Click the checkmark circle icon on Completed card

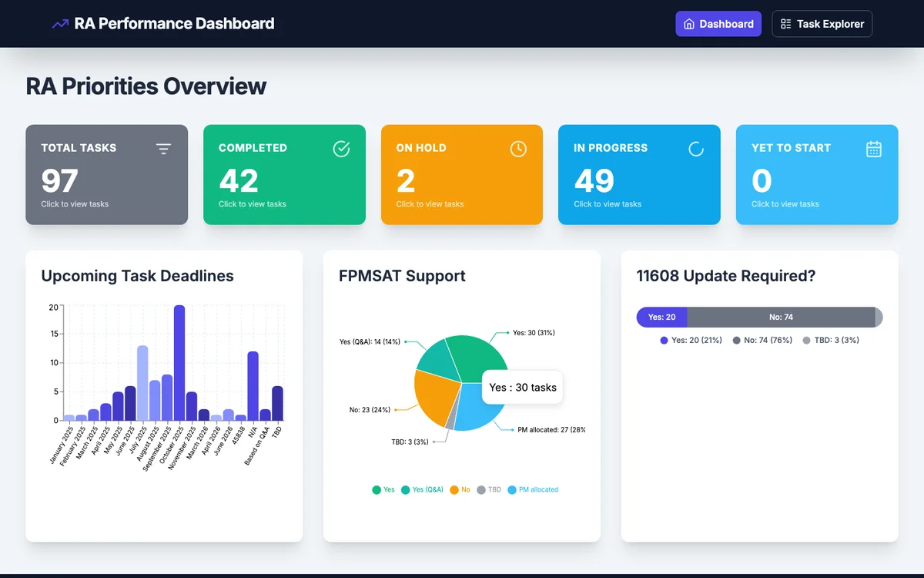[x=341, y=149]
